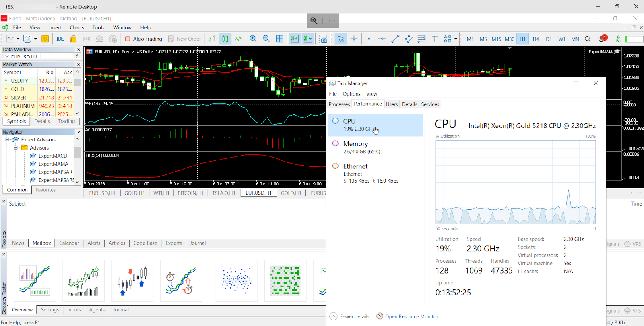Viewport: 644px width, 326px height.
Task: Draw a vertical line on chart
Action: coord(369,39)
